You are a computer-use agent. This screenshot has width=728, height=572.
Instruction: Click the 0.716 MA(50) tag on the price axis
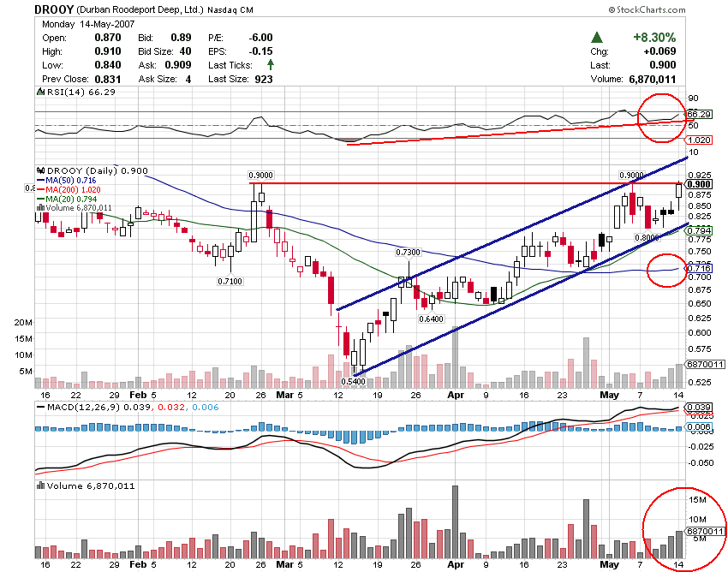tap(699, 268)
